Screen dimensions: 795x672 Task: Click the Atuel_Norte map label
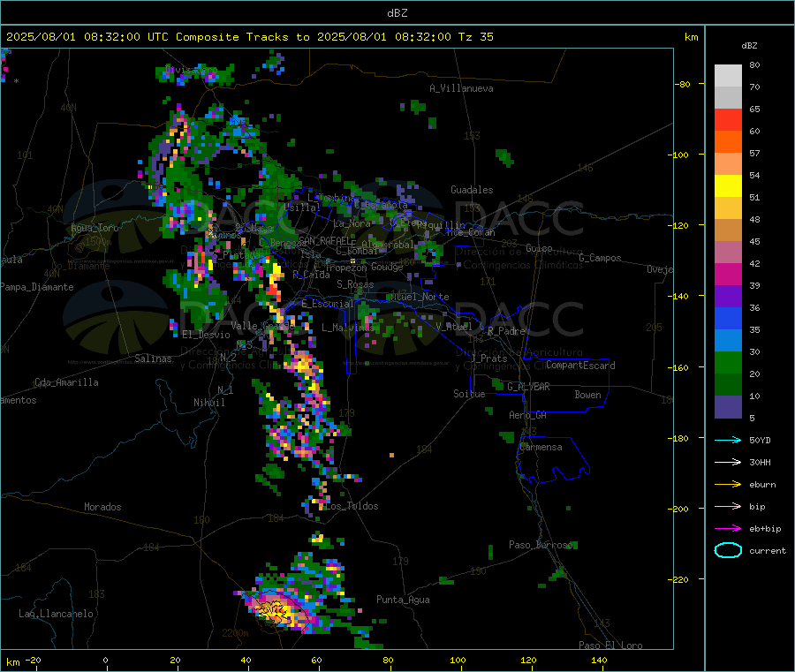point(420,297)
